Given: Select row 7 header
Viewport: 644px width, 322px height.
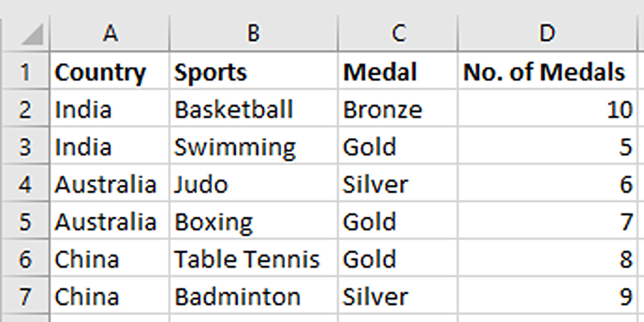Looking at the screenshot, I should [24, 296].
